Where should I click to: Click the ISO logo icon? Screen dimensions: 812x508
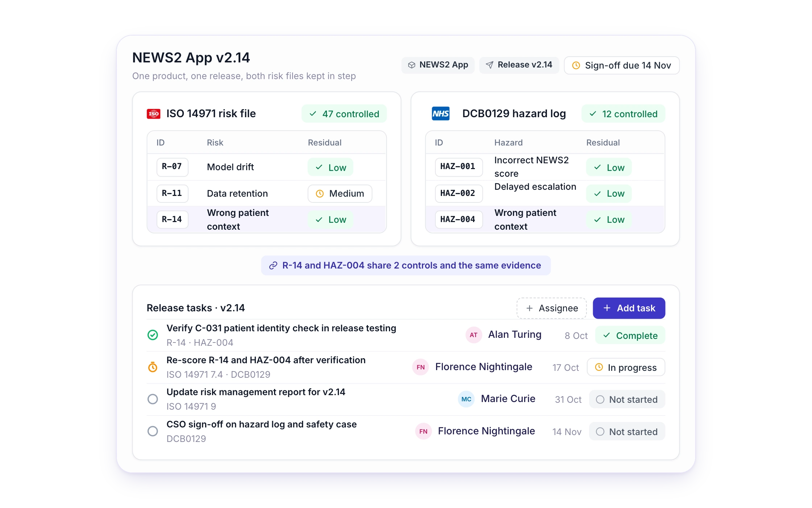(153, 114)
